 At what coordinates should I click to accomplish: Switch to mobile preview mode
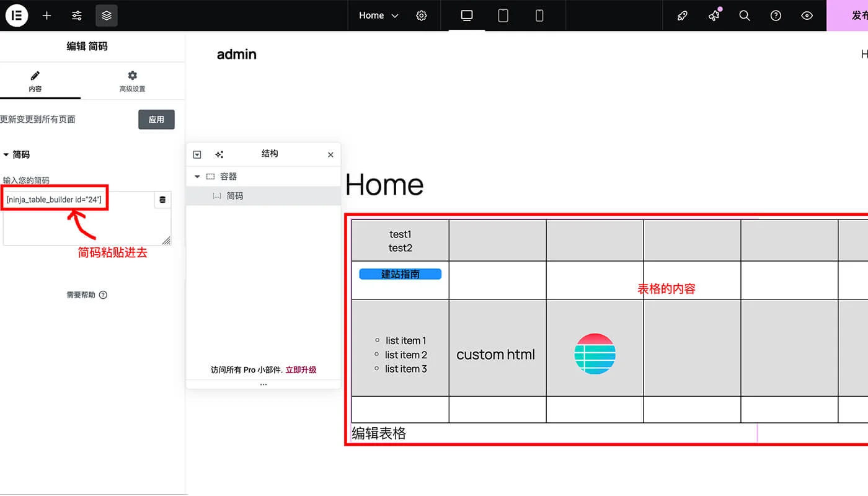(x=539, y=15)
